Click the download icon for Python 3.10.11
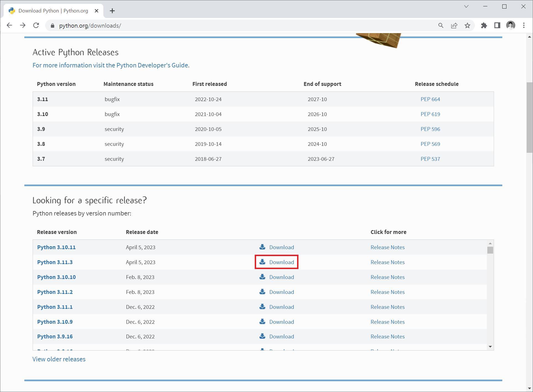The width and height of the screenshot is (533, 392). (262, 247)
